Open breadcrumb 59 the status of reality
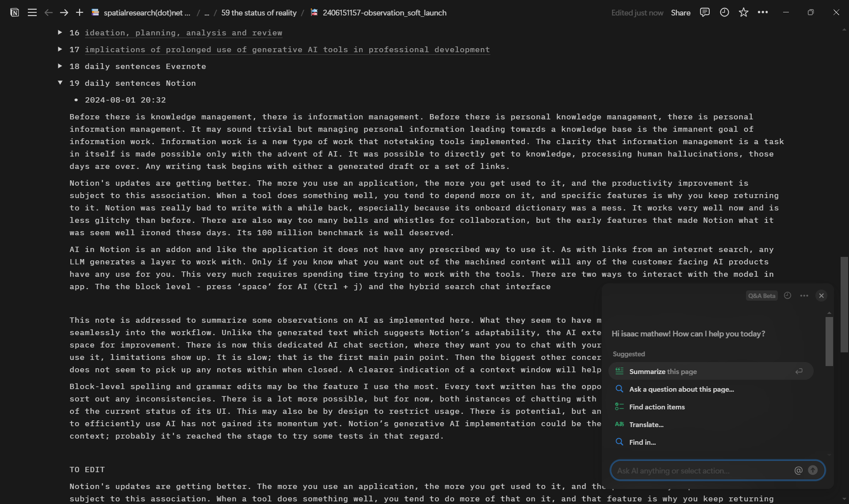The image size is (849, 504). pyautogui.click(x=259, y=13)
